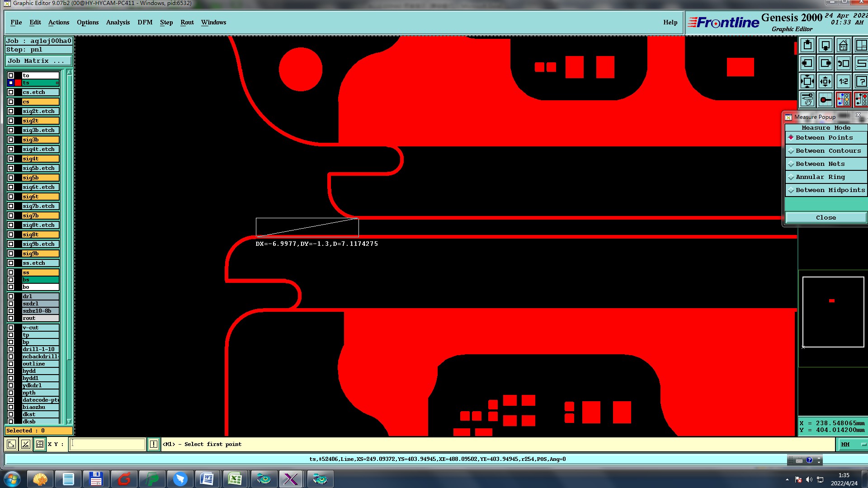
Task: Click the pan up arrow icon
Action: coord(807,46)
